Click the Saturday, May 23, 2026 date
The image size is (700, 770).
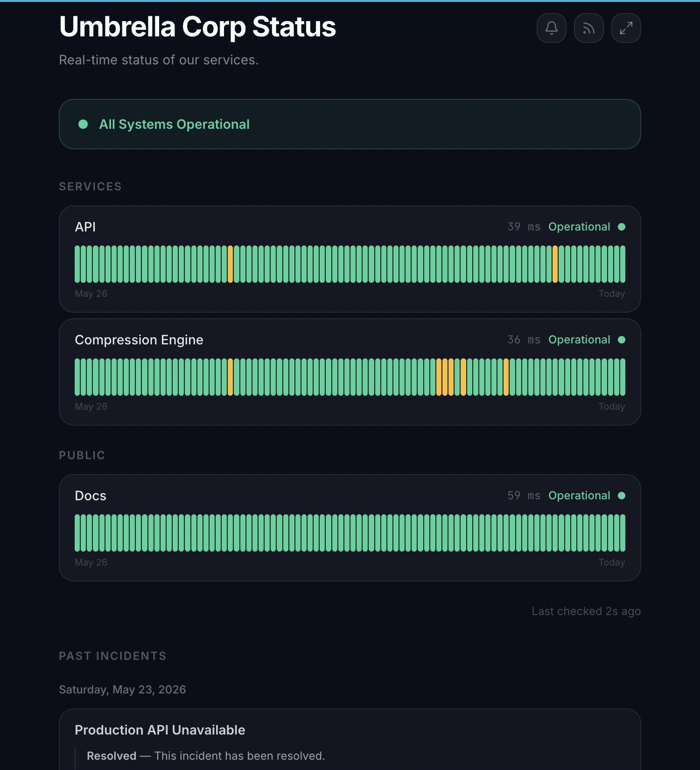point(122,690)
